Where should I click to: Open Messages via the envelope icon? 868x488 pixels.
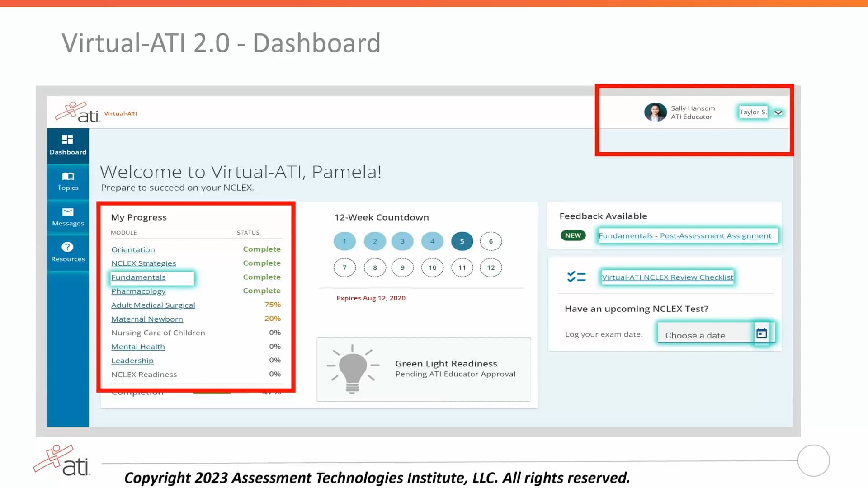67,212
